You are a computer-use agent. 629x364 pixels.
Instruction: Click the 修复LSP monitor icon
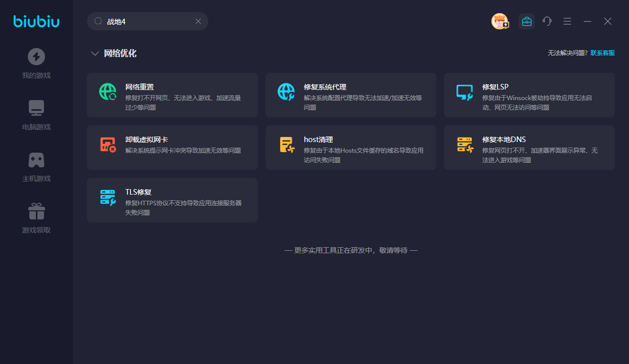pos(464,92)
